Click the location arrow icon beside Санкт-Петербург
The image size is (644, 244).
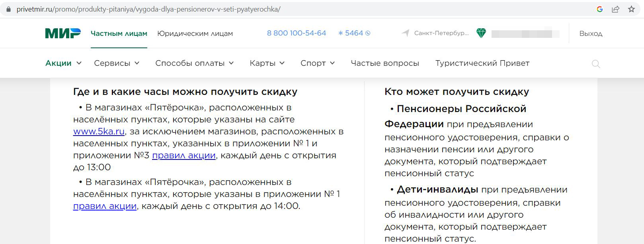(406, 33)
